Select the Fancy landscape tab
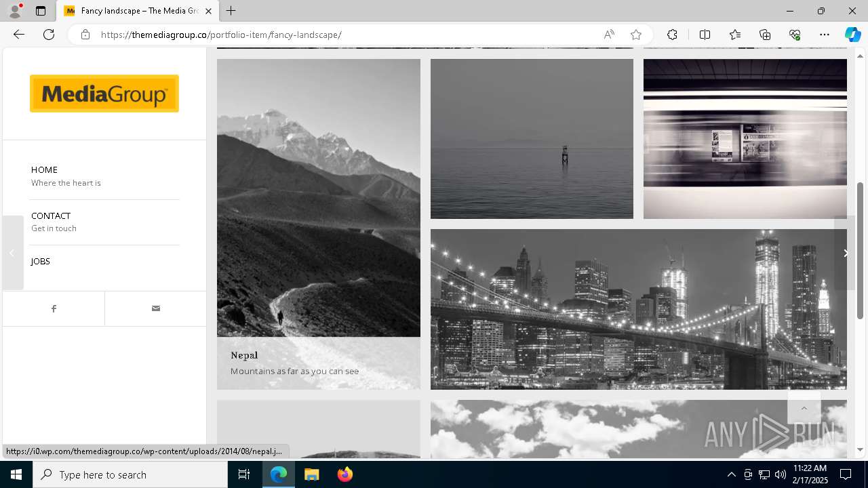 [x=138, y=11]
